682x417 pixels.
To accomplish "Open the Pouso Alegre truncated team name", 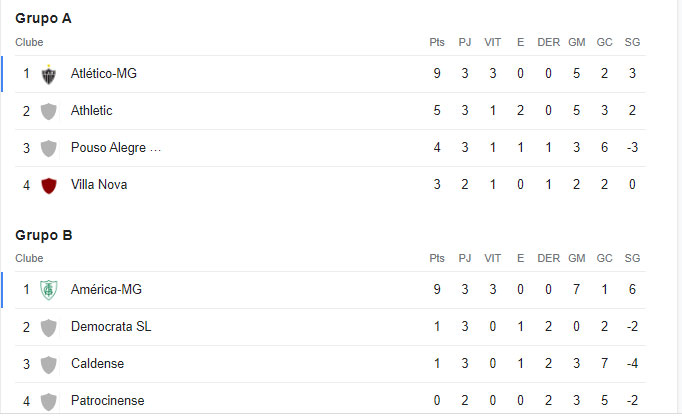I will coord(116,148).
